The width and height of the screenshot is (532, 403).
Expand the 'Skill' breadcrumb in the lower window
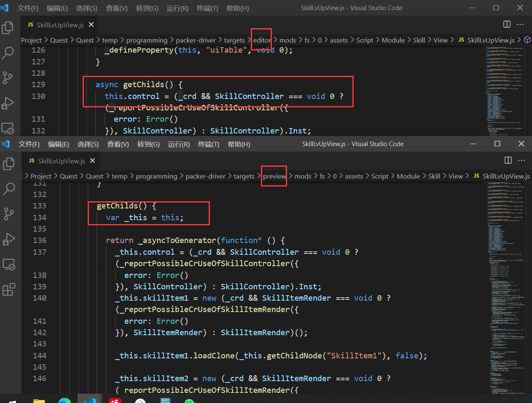pyautogui.click(x=434, y=176)
